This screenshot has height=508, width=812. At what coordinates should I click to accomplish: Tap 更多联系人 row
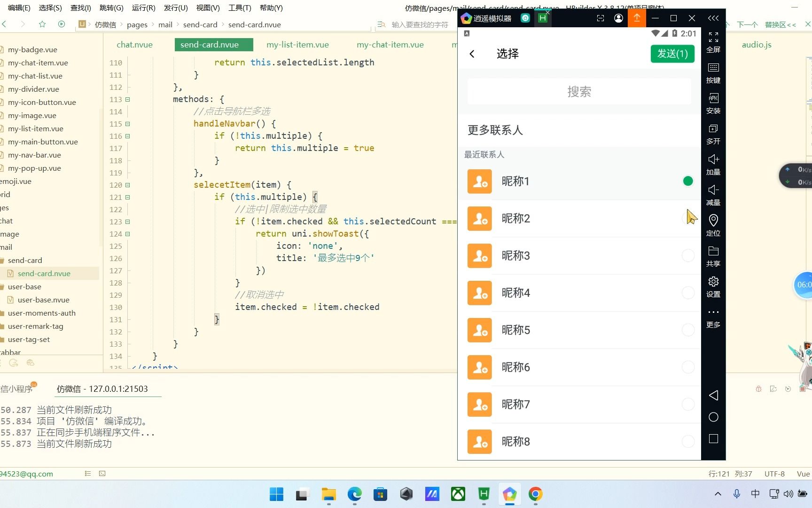tap(579, 130)
